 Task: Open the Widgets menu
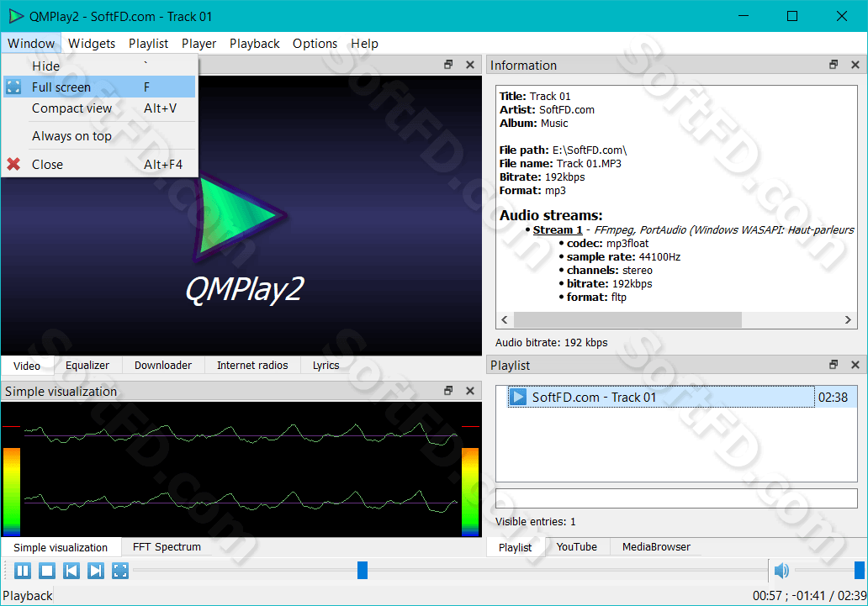92,43
